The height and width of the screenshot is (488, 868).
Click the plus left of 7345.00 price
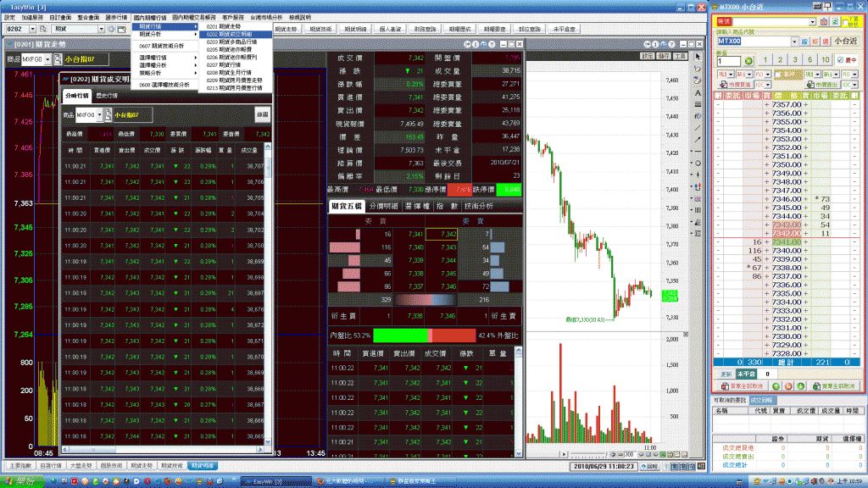[766, 208]
